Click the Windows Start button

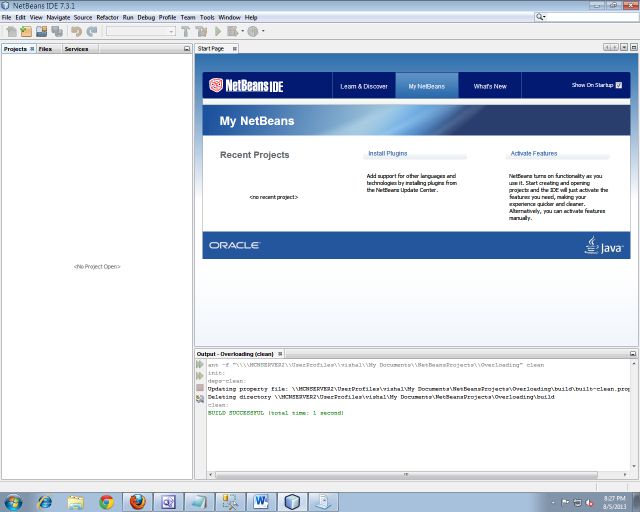(13, 502)
